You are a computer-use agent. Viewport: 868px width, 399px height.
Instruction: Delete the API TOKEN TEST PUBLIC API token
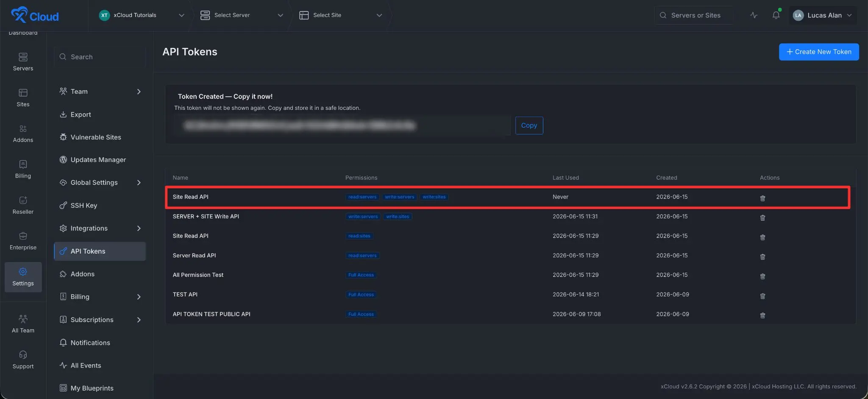click(x=762, y=315)
